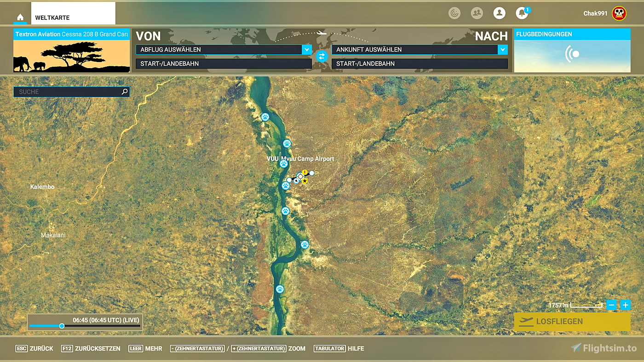Select departure START-/LANDEBAHN field under VON
644x362 pixels.
pos(224,64)
